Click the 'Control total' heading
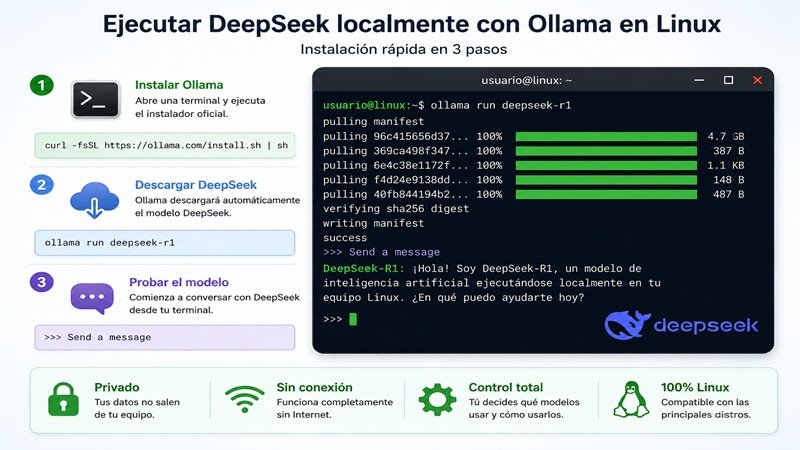Image resolution: width=800 pixels, height=450 pixels. (x=506, y=387)
